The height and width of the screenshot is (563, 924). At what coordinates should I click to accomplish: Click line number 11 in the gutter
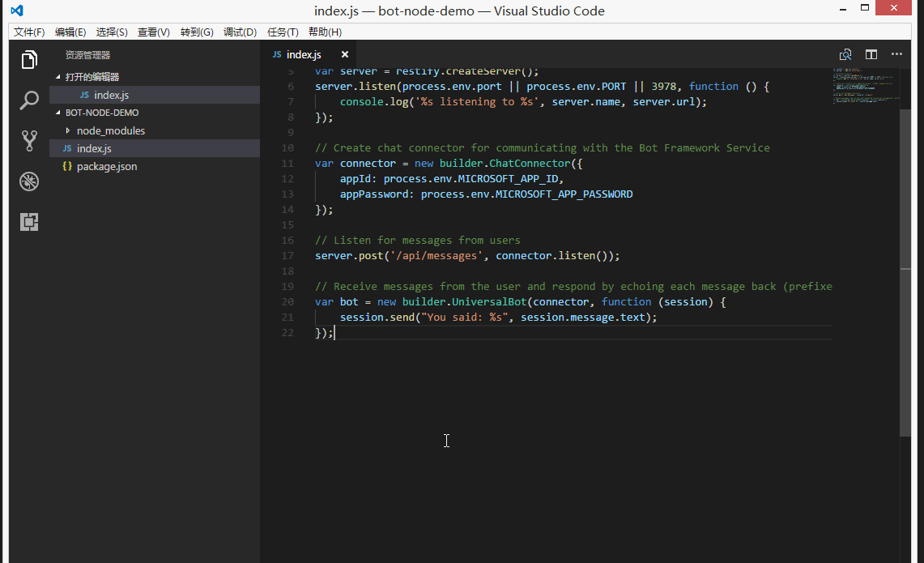(287, 164)
